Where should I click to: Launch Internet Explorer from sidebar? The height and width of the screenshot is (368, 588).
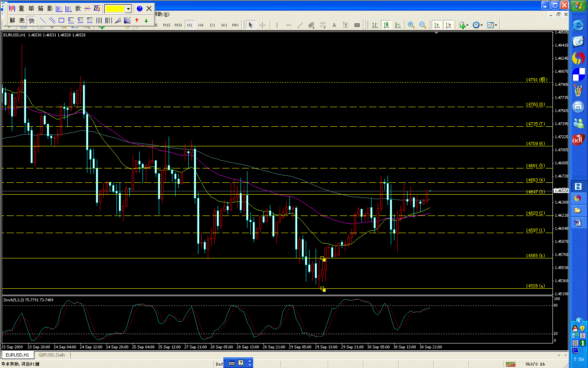point(578,25)
